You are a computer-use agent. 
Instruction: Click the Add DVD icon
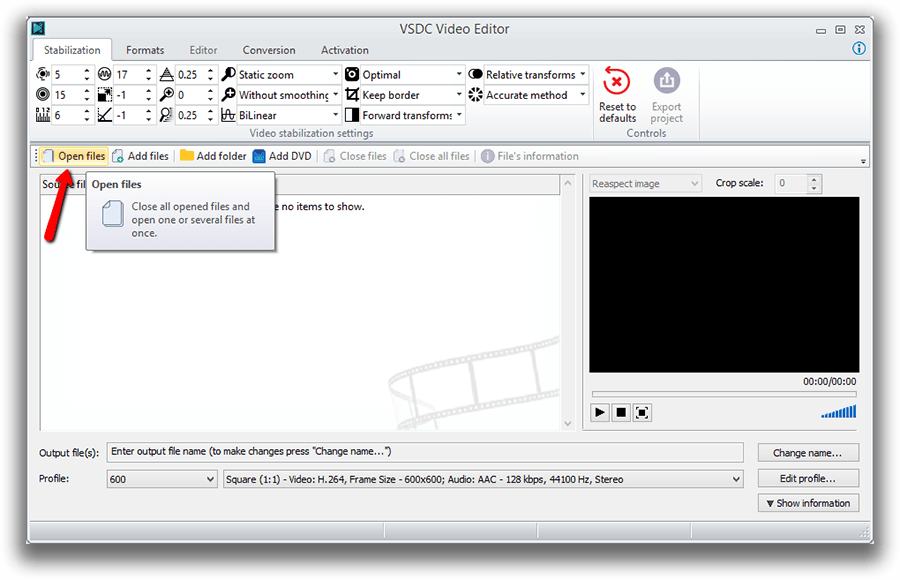tap(259, 156)
